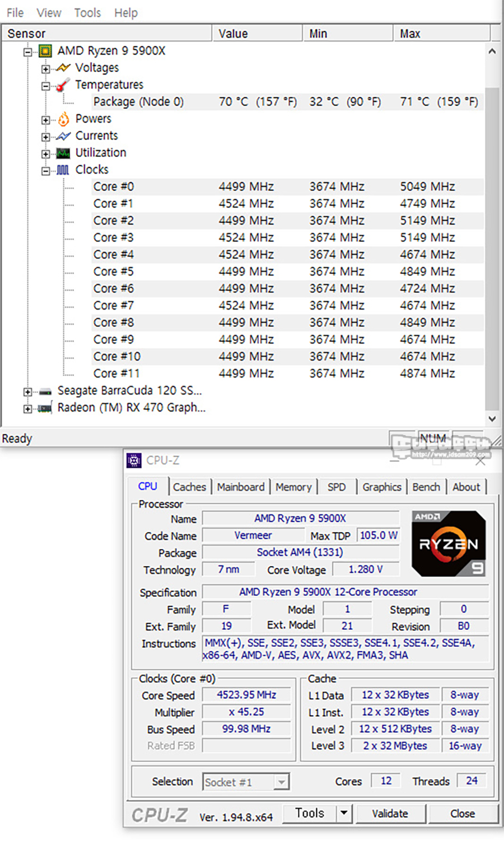The width and height of the screenshot is (504, 841).
Task: Select the Package (Node 0) temperature row
Action: click(x=288, y=102)
